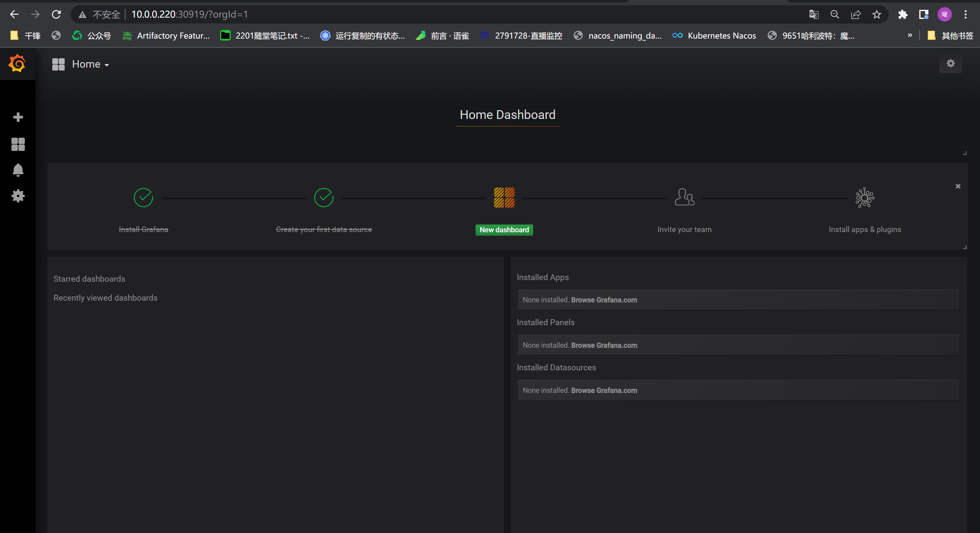
Task: Click the dashboards grid icon beside Home
Action: coord(58,64)
